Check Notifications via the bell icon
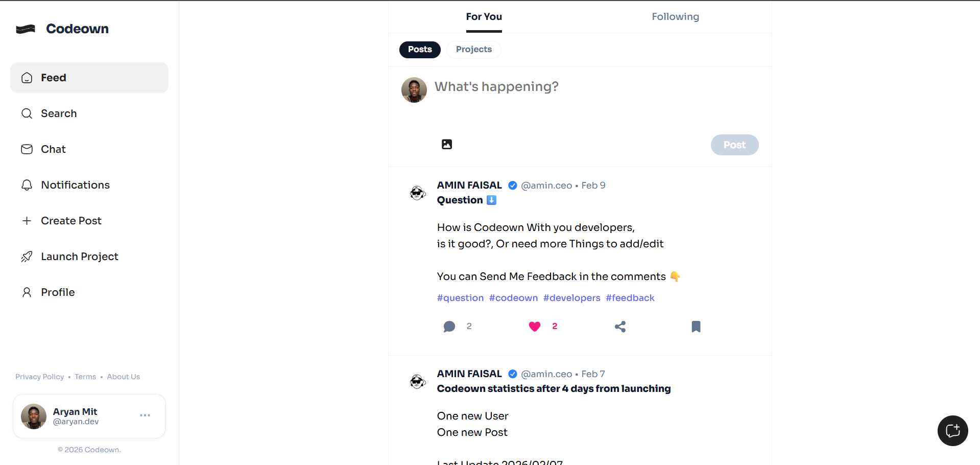Viewport: 980px width, 465px height. pos(27,185)
